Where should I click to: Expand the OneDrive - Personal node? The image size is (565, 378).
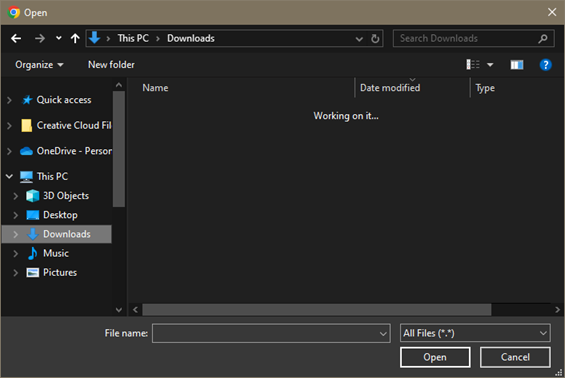(10, 151)
